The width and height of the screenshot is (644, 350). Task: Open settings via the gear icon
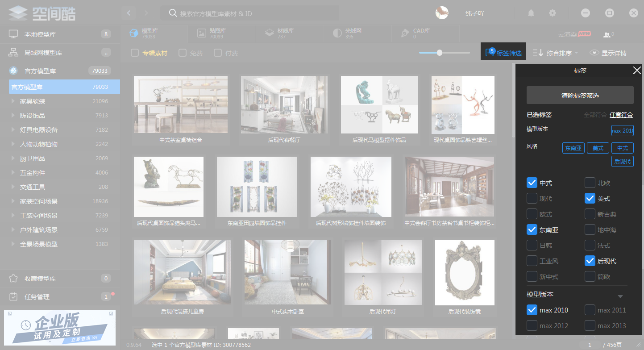pos(553,13)
